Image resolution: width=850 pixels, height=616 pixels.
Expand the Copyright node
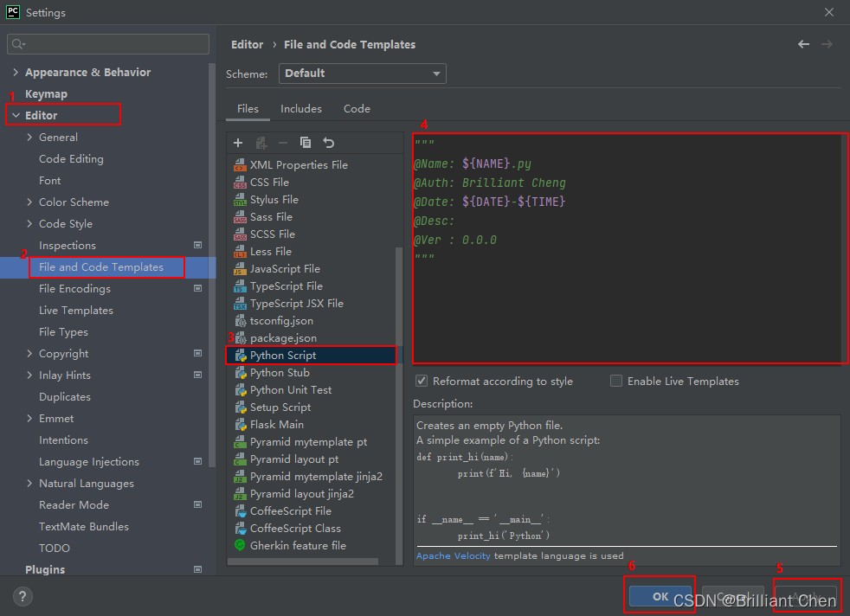(29, 353)
